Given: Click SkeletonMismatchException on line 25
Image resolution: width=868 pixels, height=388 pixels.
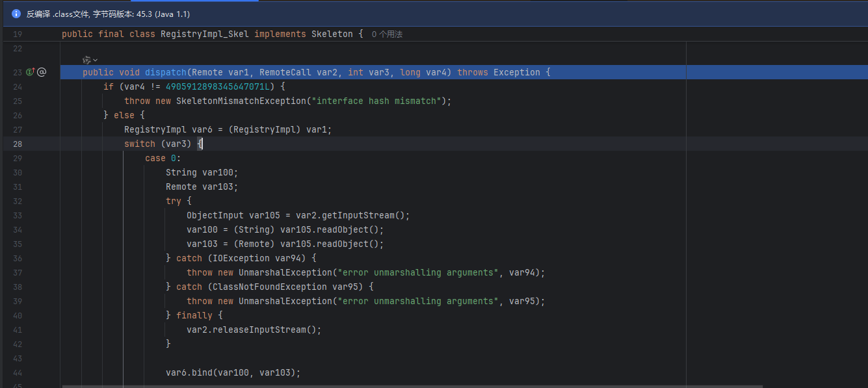Looking at the screenshot, I should coord(242,101).
